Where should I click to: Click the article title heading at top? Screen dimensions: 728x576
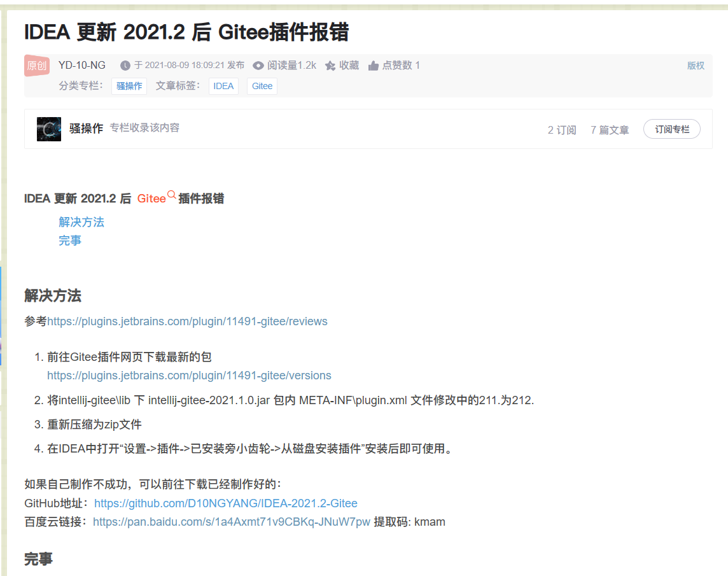(186, 32)
